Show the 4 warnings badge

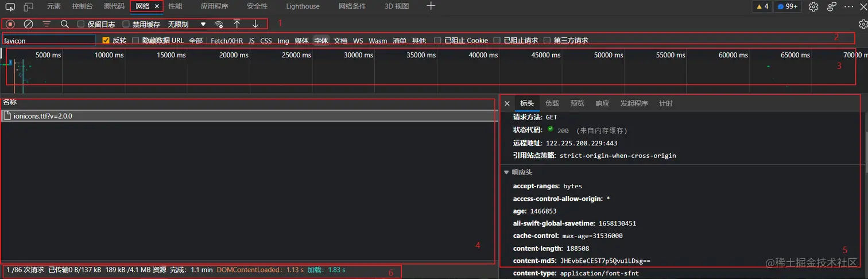(762, 6)
